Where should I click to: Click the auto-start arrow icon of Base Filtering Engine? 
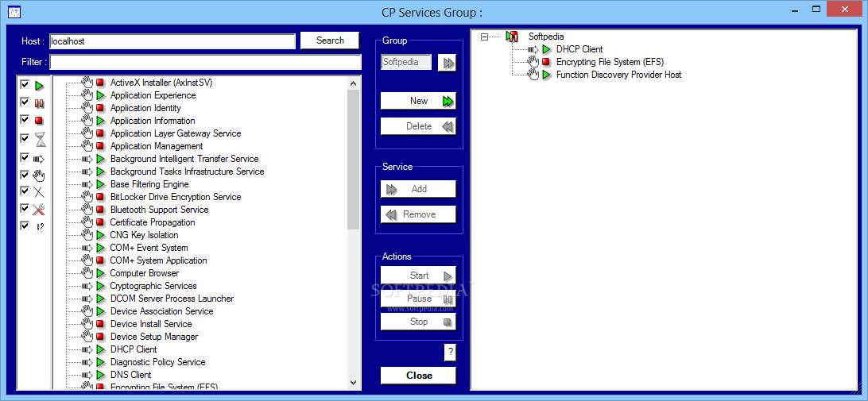tap(87, 184)
